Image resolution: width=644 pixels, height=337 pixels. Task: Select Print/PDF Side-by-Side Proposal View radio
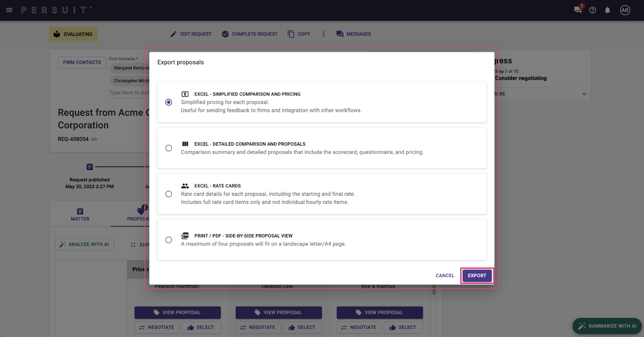tap(168, 240)
